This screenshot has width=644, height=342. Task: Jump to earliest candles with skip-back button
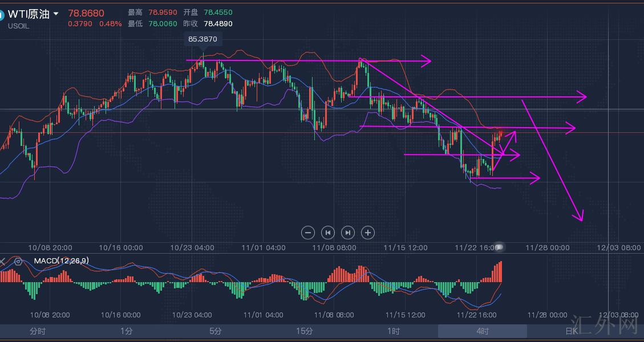(327, 233)
